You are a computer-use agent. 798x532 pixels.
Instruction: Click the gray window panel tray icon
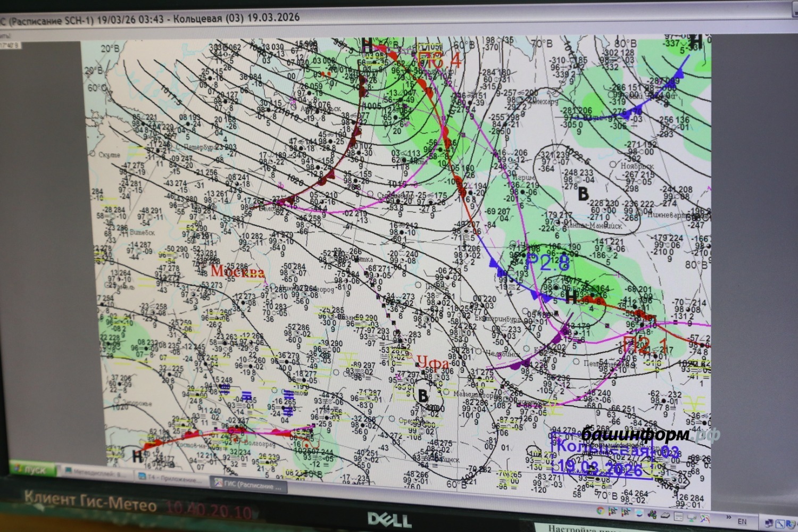[679, 516]
